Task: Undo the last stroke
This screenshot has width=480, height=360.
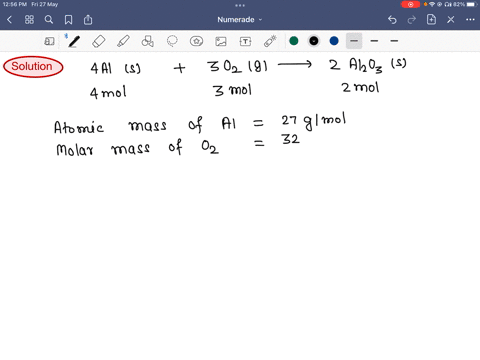Action: click(x=392, y=20)
